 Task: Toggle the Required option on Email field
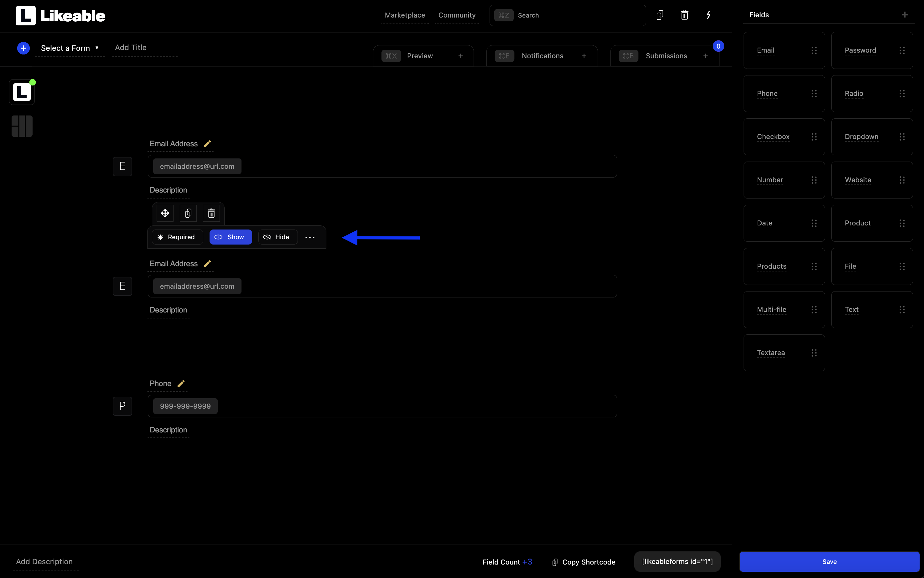coord(176,237)
